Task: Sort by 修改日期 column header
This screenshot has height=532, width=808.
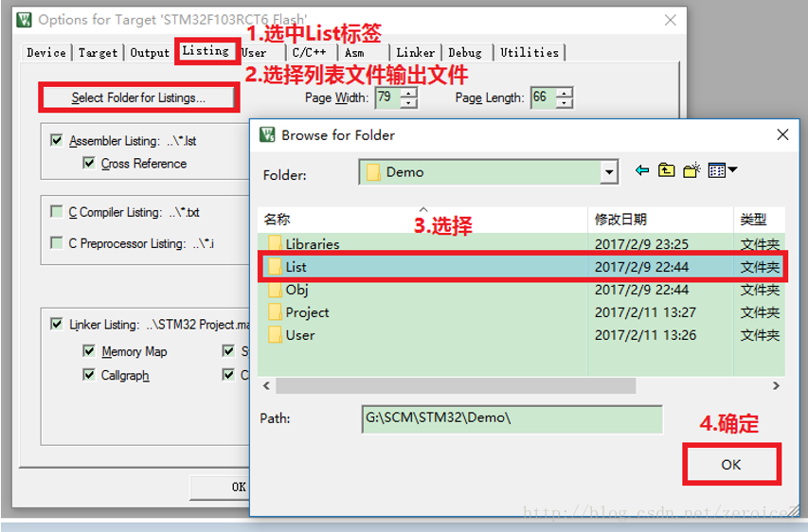Action: tap(660, 220)
